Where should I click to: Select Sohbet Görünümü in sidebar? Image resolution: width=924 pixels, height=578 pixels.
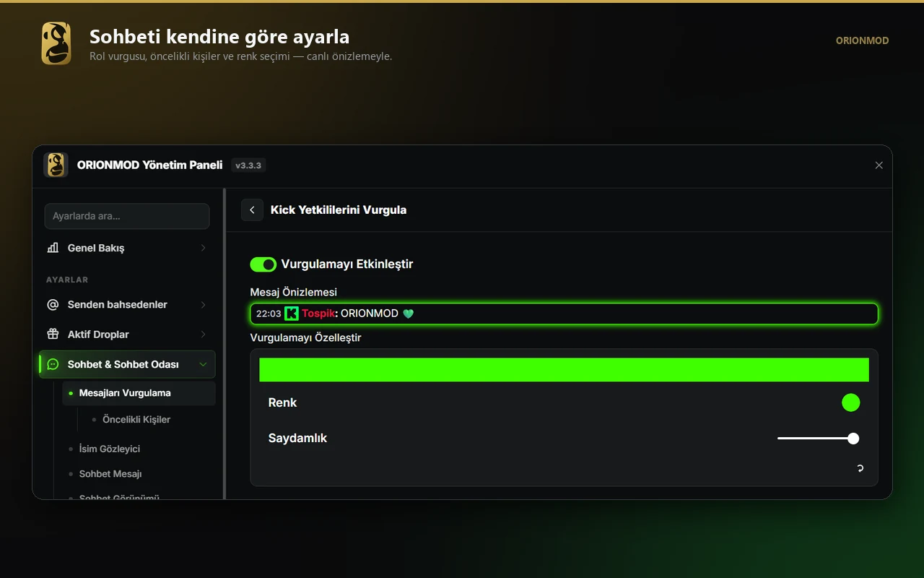pyautogui.click(x=119, y=497)
